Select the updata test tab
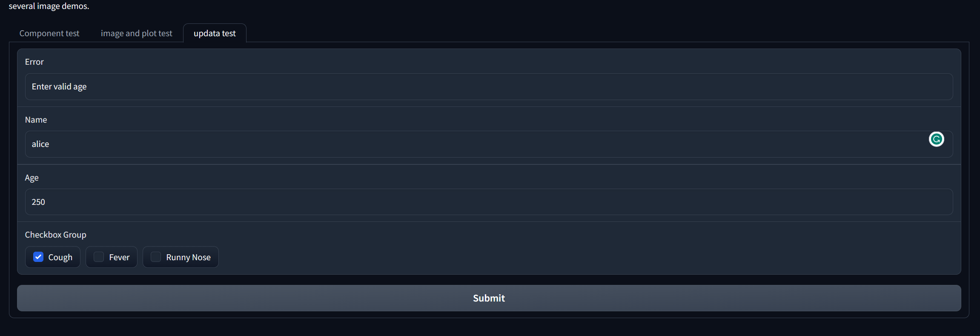 click(215, 33)
